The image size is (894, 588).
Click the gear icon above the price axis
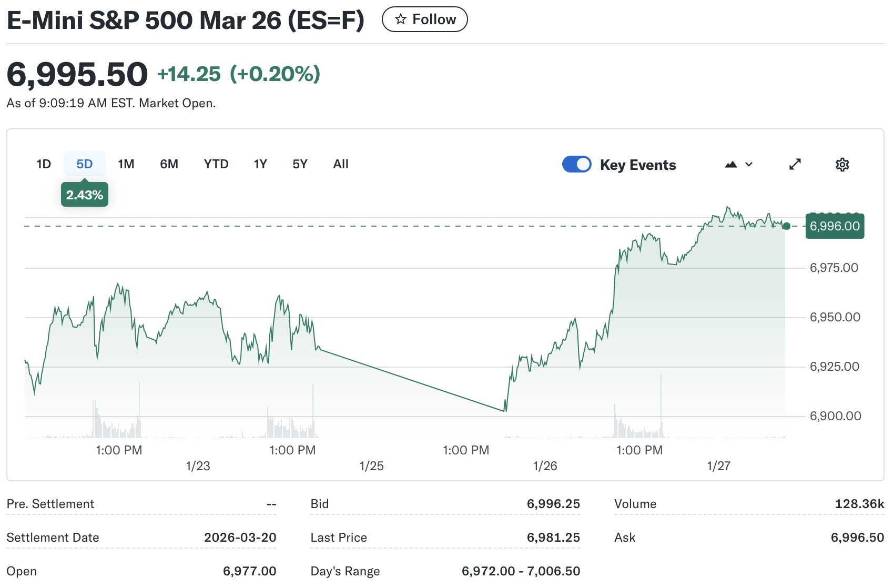tap(842, 164)
